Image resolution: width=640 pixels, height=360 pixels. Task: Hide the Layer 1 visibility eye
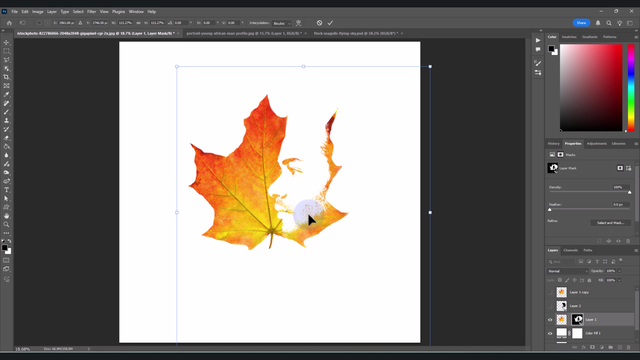tap(550, 320)
